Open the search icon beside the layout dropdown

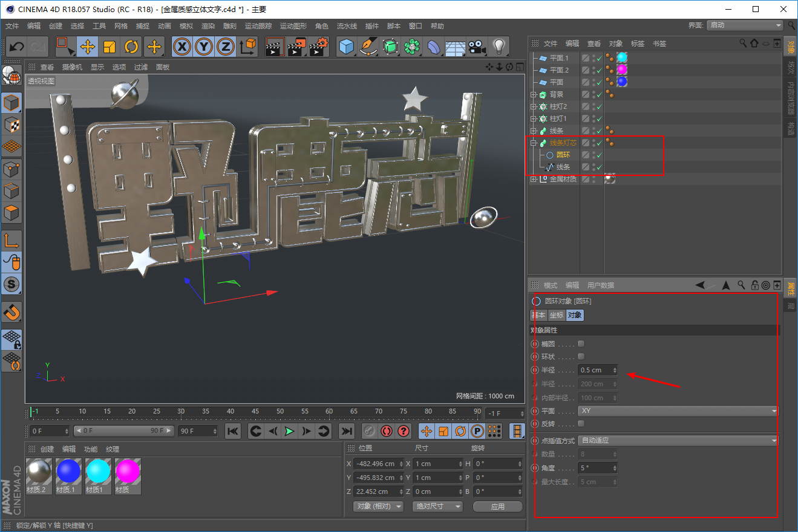point(791,25)
